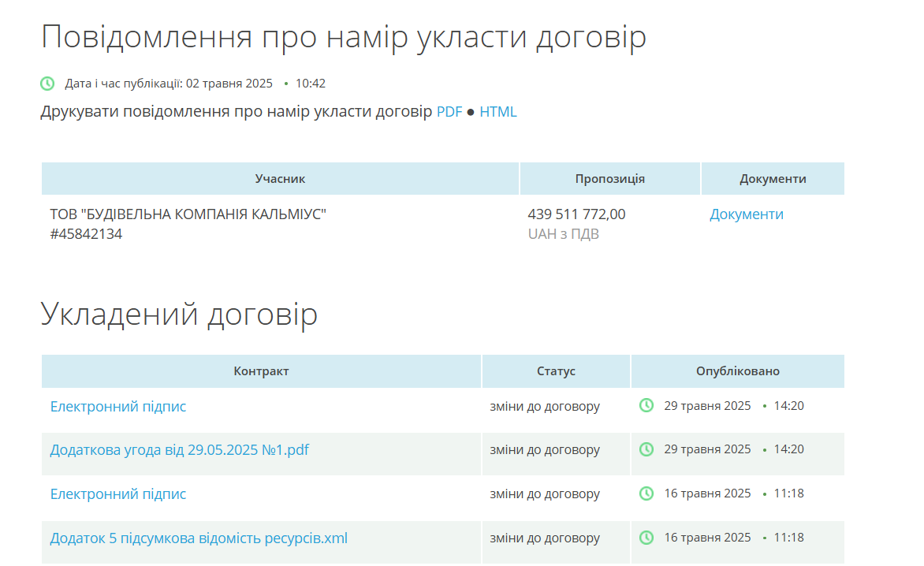Click clock icon for Електронний підпис dated 16 травня
Screen dimensions: 924x566
pyautogui.click(x=646, y=493)
